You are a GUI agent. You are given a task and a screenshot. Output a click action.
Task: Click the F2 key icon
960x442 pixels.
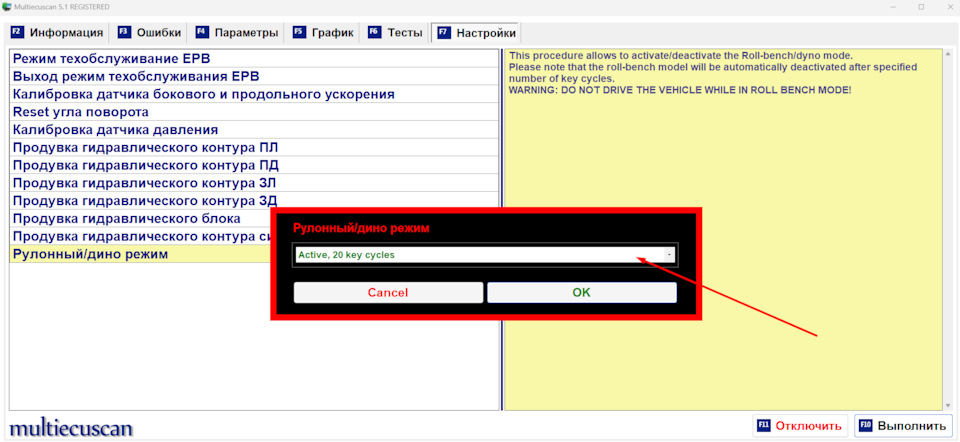coord(17,32)
